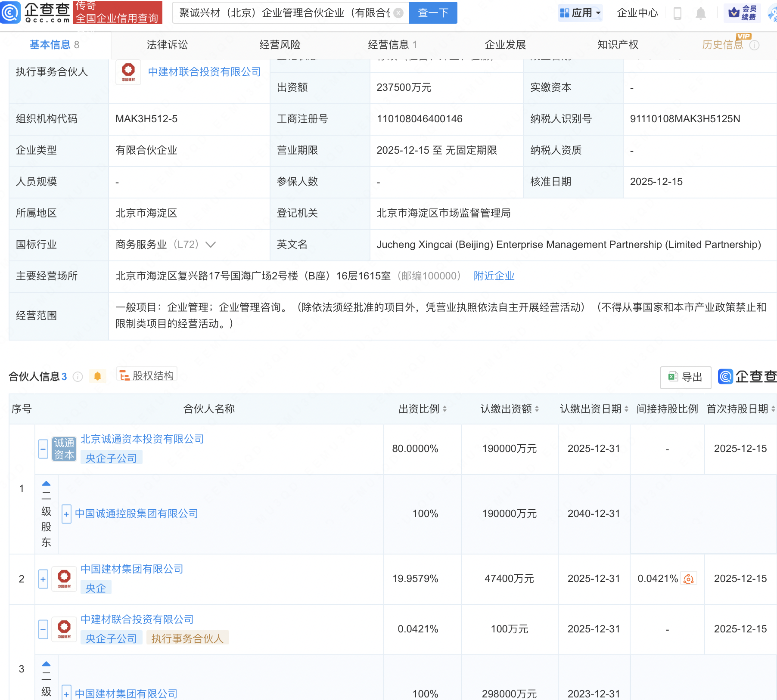Viewport: 777px width, 700px height.
Task: Click the partner info help icon
Action: coord(78,377)
